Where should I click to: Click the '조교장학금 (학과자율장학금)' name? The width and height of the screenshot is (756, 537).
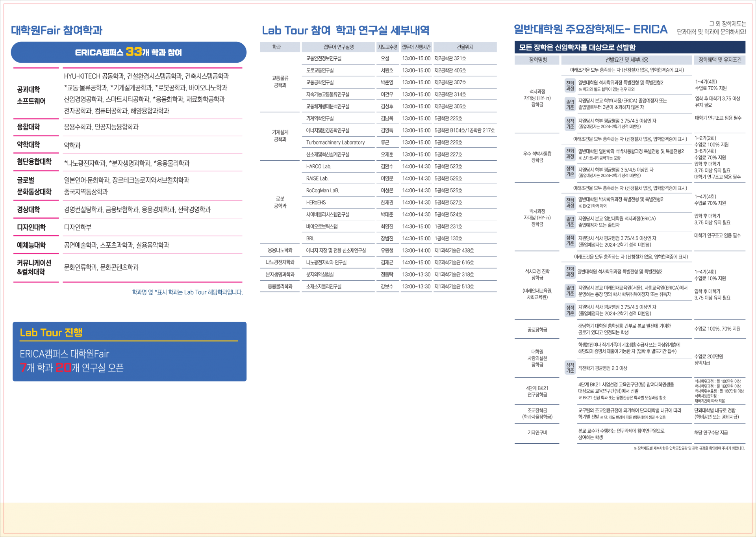(537, 414)
